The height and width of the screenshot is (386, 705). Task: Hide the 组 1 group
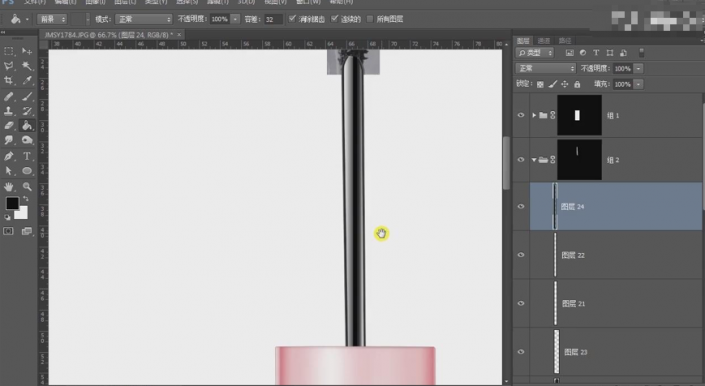click(521, 115)
